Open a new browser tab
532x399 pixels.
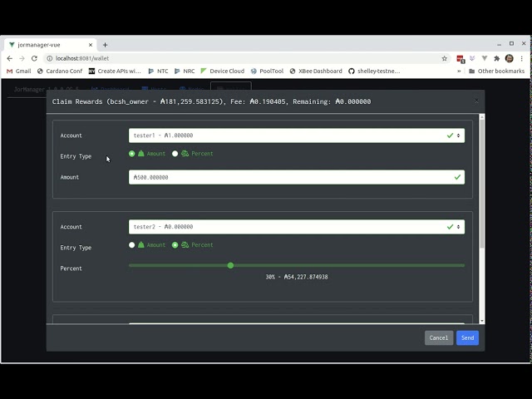click(x=106, y=45)
